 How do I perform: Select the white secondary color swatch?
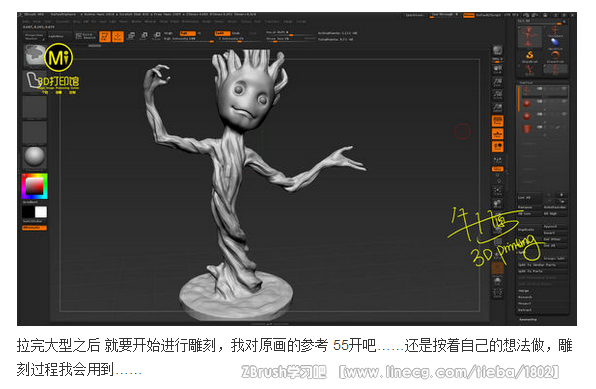click(x=41, y=212)
